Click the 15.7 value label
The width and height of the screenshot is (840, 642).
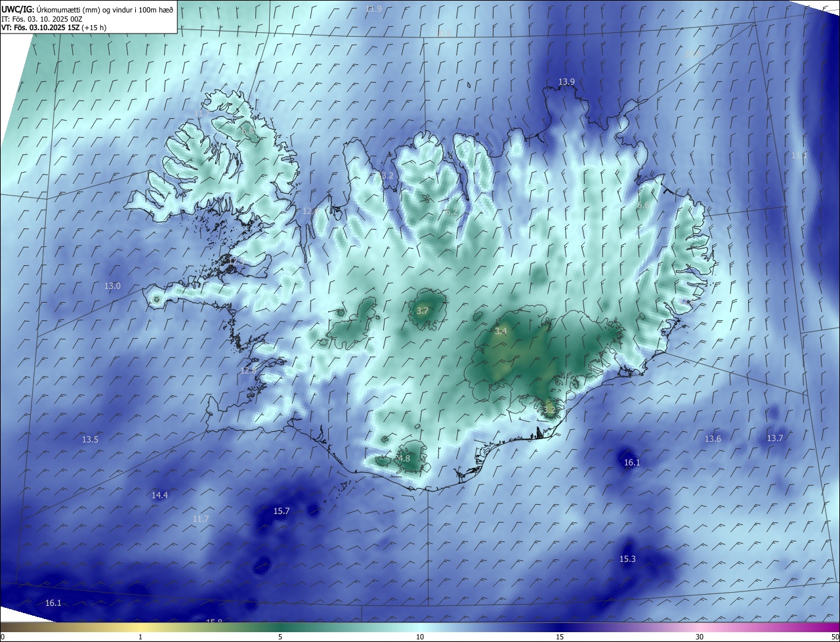click(282, 510)
